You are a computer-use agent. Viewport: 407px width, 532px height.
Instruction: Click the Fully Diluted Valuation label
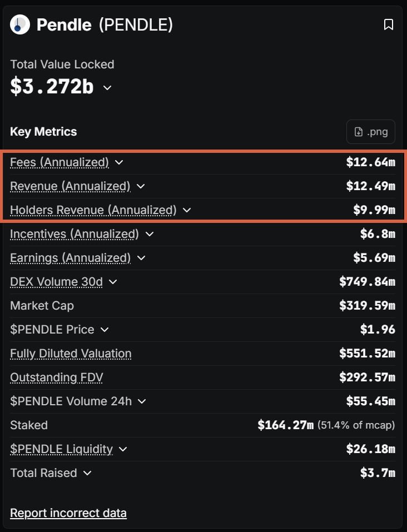pos(71,354)
